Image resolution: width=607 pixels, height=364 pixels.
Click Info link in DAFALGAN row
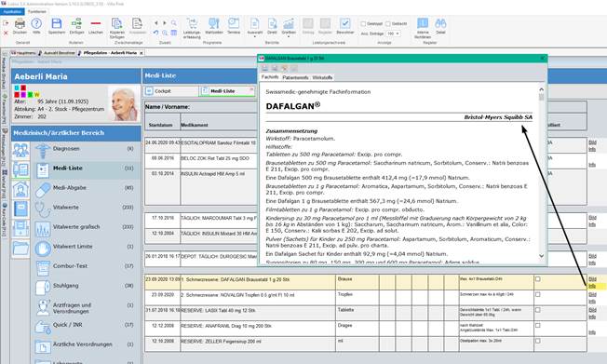pos(592,286)
